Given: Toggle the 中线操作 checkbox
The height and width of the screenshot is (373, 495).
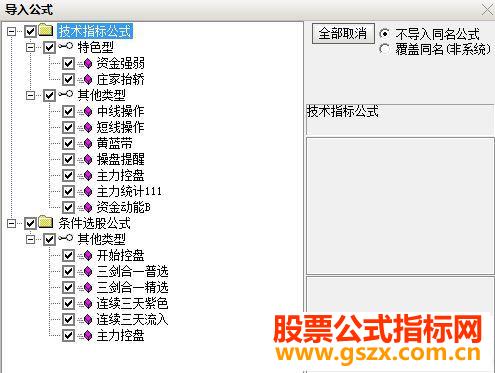Looking at the screenshot, I should tap(68, 111).
